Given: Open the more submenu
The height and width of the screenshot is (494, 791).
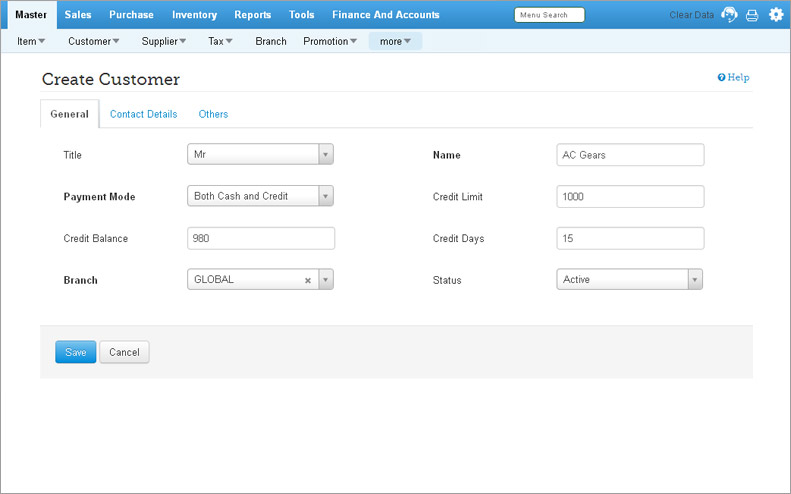Looking at the screenshot, I should [395, 42].
